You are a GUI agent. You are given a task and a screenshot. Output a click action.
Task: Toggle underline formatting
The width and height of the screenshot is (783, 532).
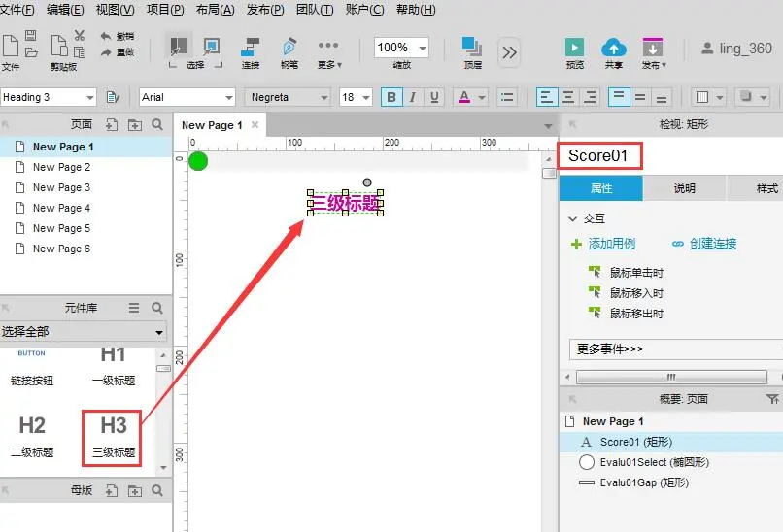point(434,97)
